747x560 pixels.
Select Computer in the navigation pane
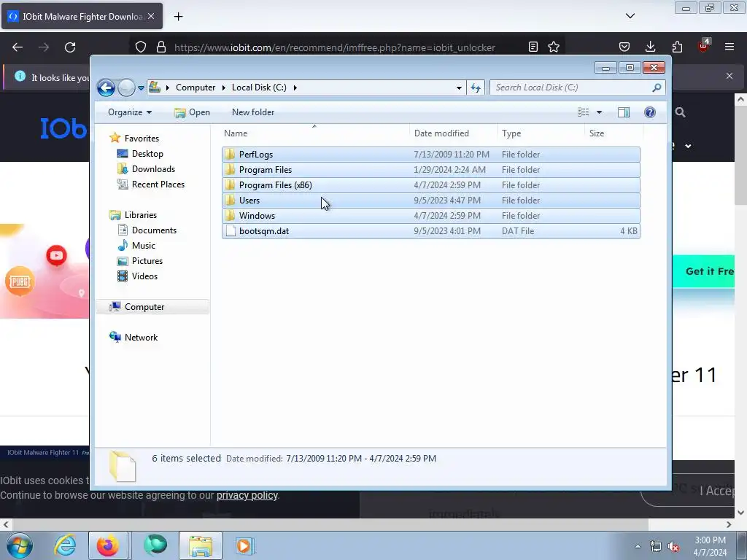click(152, 307)
